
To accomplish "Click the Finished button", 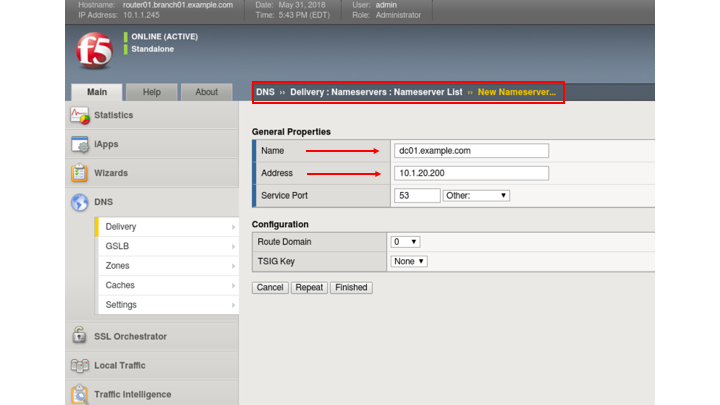I will (351, 287).
